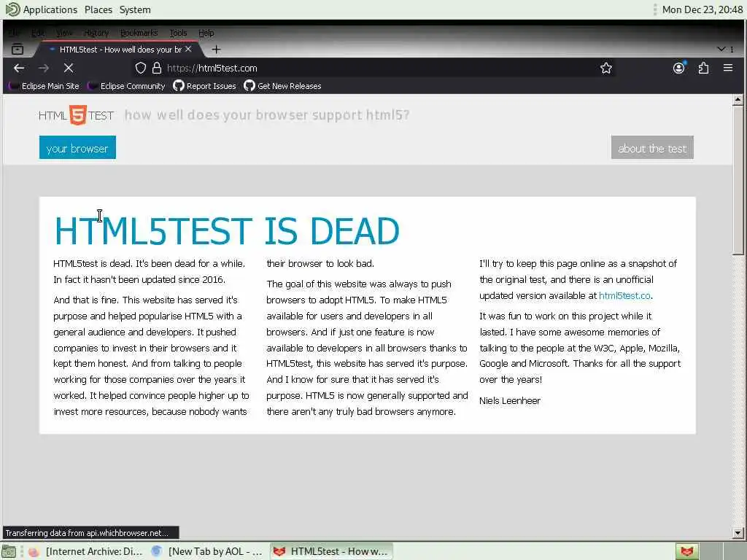The height and width of the screenshot is (560, 747).
Task: Click the 'about the test' button
Action: point(652,147)
